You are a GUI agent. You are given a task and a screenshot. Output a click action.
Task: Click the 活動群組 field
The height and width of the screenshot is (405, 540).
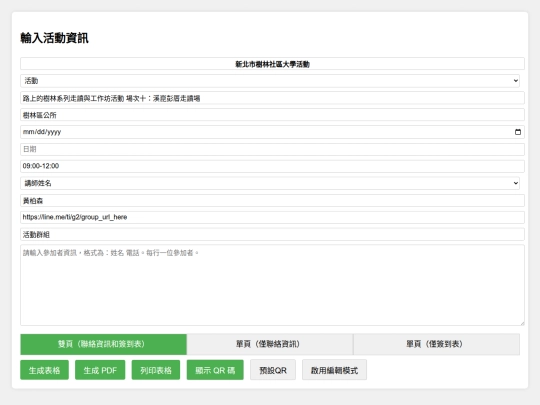(272, 235)
